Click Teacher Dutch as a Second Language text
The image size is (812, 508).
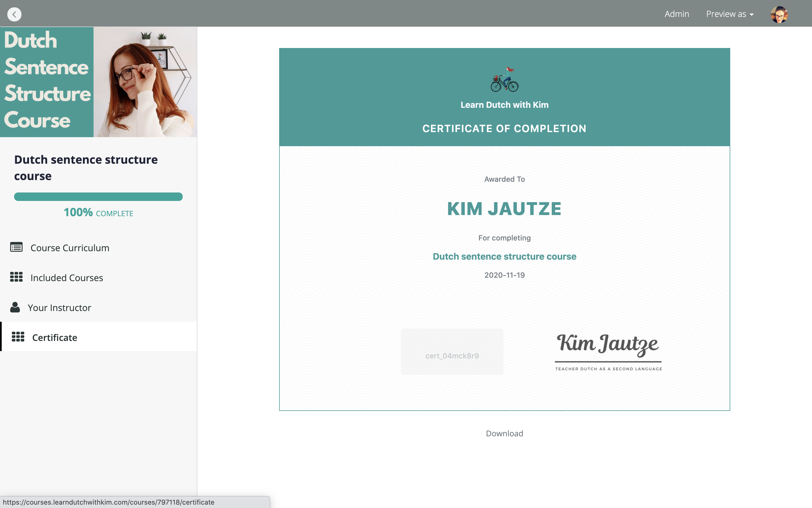point(608,369)
